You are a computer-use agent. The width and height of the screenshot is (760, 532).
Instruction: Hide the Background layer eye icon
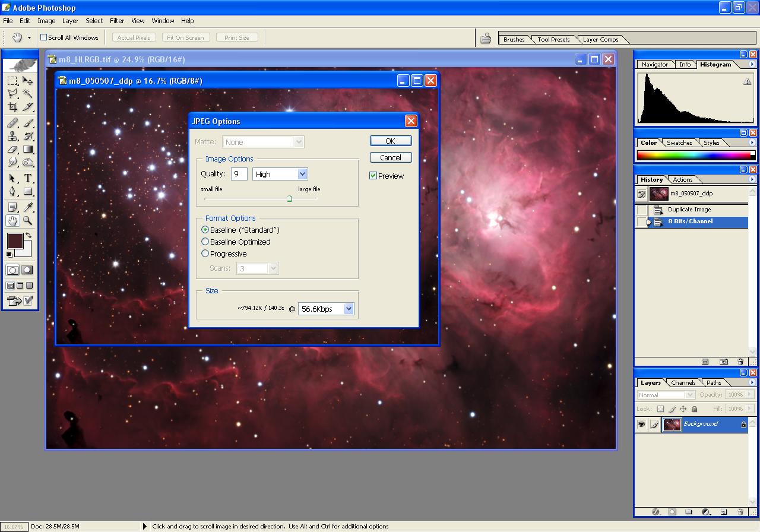point(641,424)
